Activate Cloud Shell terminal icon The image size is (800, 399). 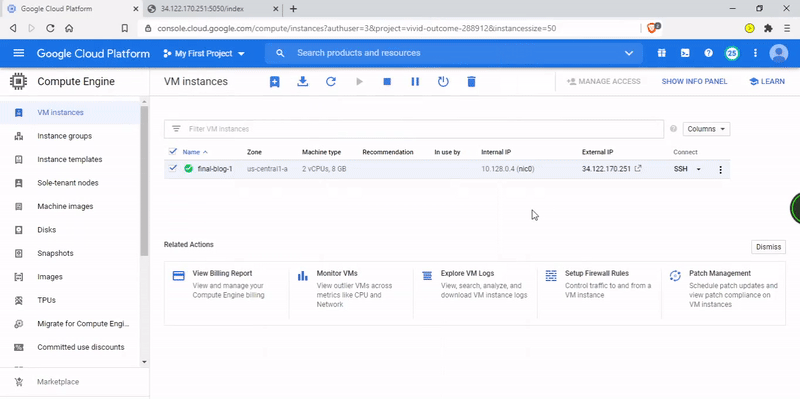click(686, 53)
